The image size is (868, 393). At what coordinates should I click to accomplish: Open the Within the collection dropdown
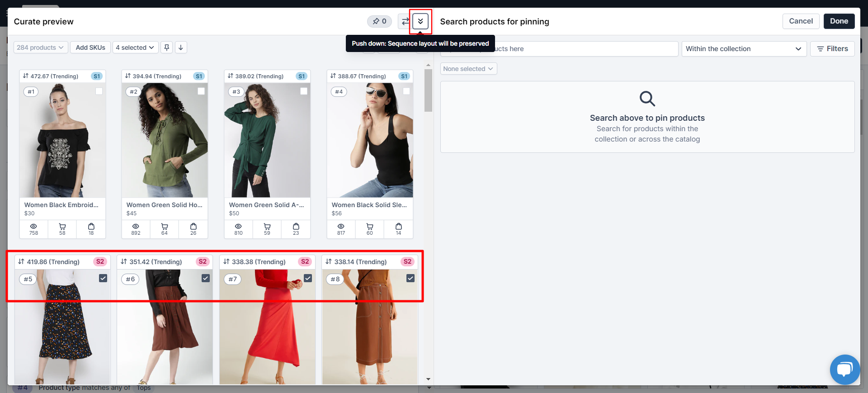744,49
